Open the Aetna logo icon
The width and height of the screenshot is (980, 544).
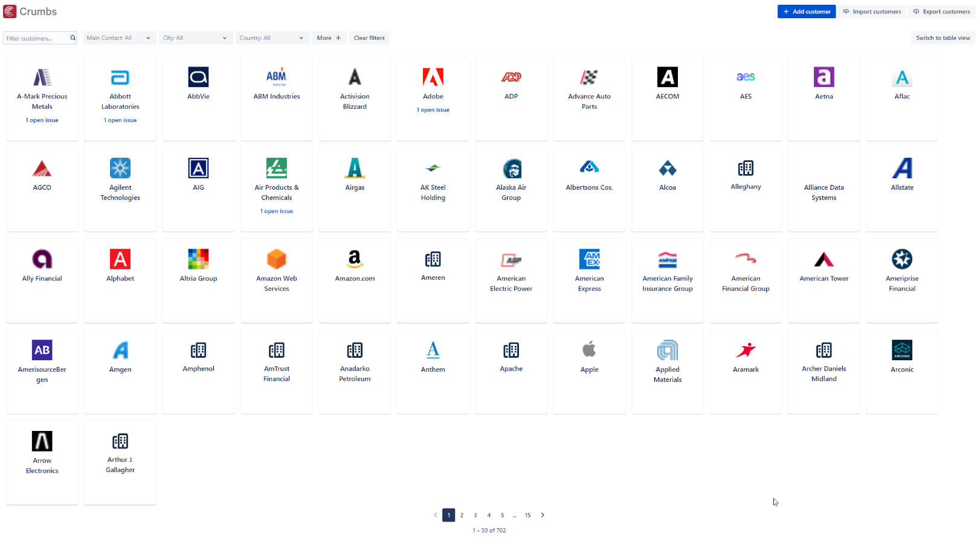pyautogui.click(x=824, y=77)
